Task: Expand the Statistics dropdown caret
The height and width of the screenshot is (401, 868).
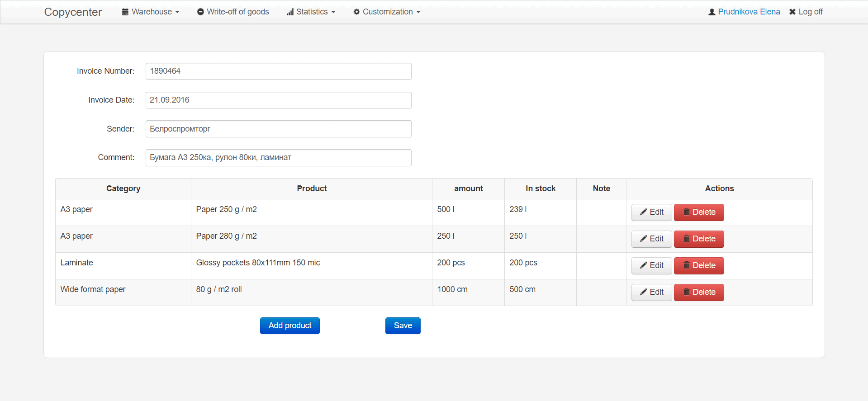Action: click(x=333, y=12)
